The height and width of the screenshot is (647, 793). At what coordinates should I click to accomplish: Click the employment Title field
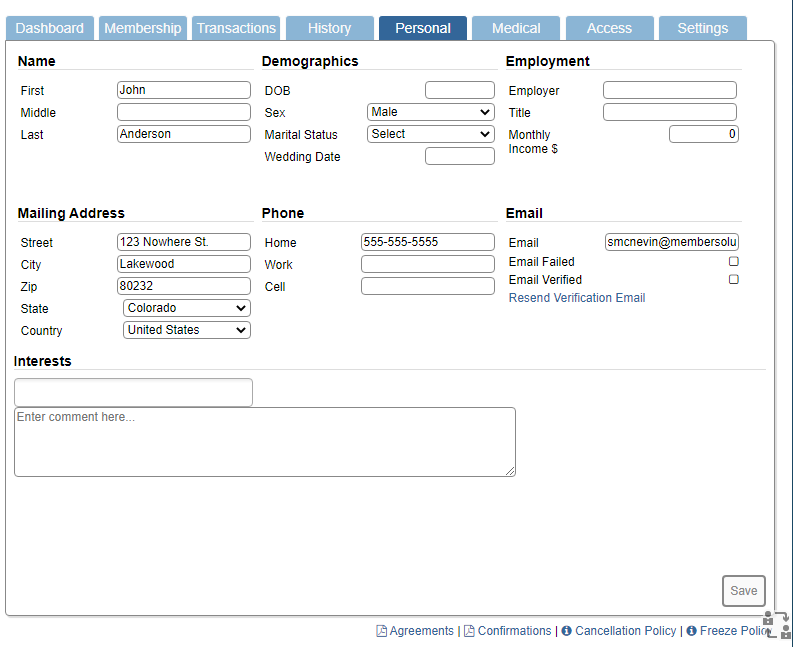click(670, 112)
